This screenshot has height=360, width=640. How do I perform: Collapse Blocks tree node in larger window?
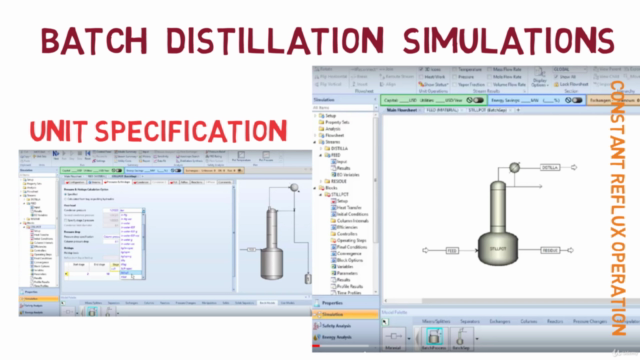(x=315, y=188)
